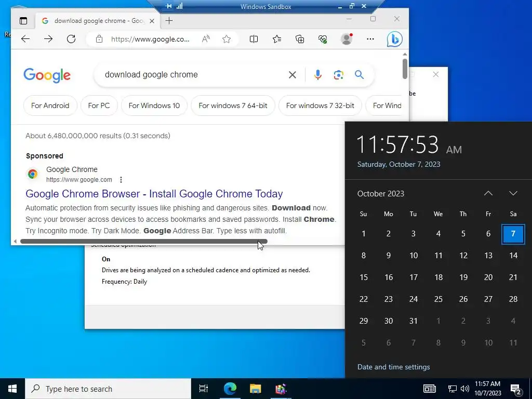Screen dimensions: 532x399
Task: Show next month in calendar
Action: point(513,193)
